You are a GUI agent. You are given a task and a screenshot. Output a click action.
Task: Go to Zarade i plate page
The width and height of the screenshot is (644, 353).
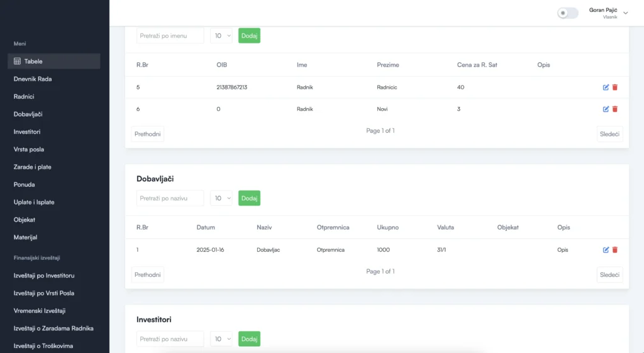point(33,167)
